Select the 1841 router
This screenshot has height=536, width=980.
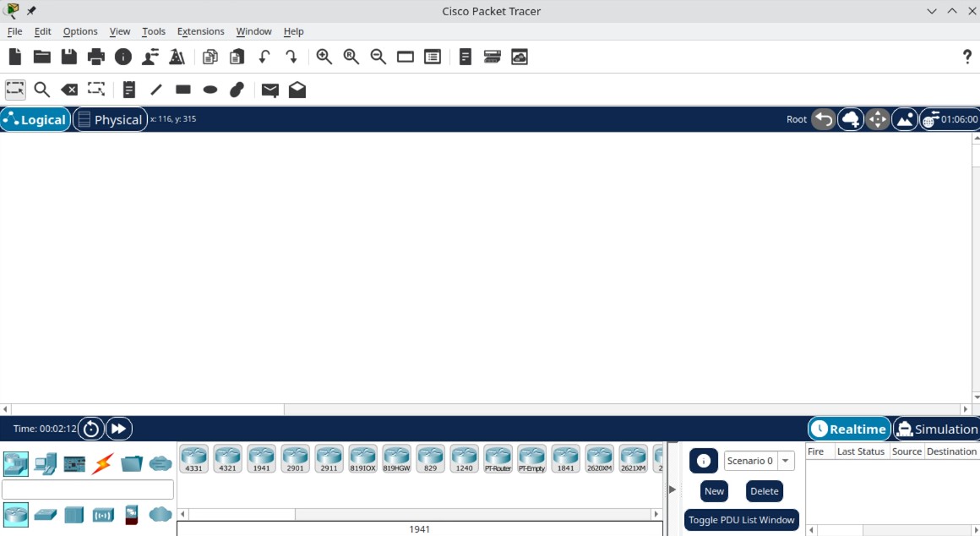565,459
